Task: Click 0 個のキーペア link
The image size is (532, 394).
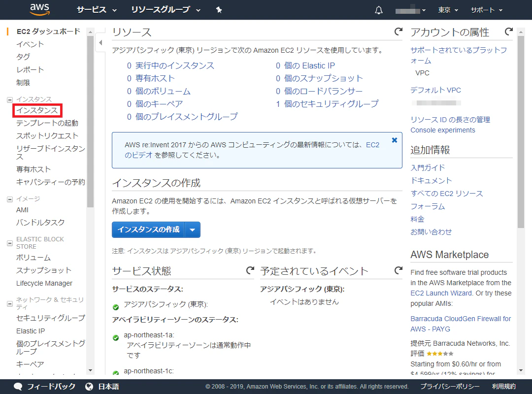Action: (155, 104)
